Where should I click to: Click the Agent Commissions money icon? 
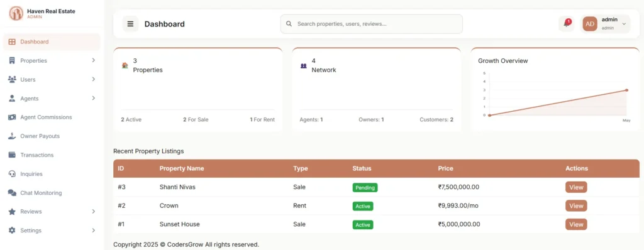12,117
